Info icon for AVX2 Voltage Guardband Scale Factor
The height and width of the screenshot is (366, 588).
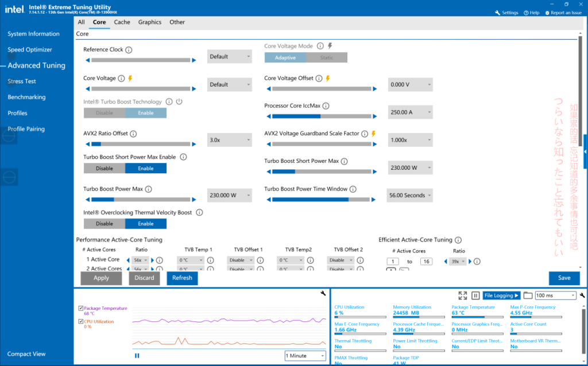coord(365,134)
